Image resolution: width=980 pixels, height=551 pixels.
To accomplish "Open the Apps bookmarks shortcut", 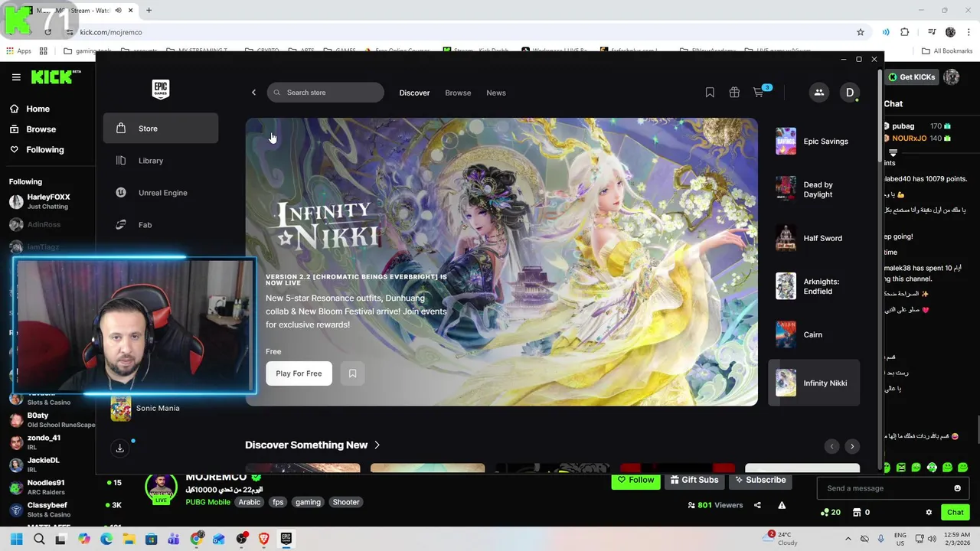I will point(18,51).
